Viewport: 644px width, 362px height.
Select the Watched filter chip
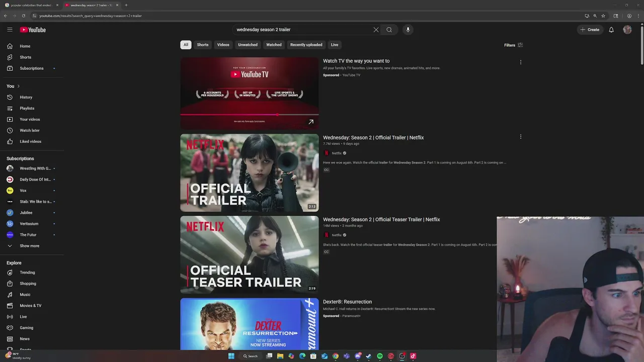[274, 45]
